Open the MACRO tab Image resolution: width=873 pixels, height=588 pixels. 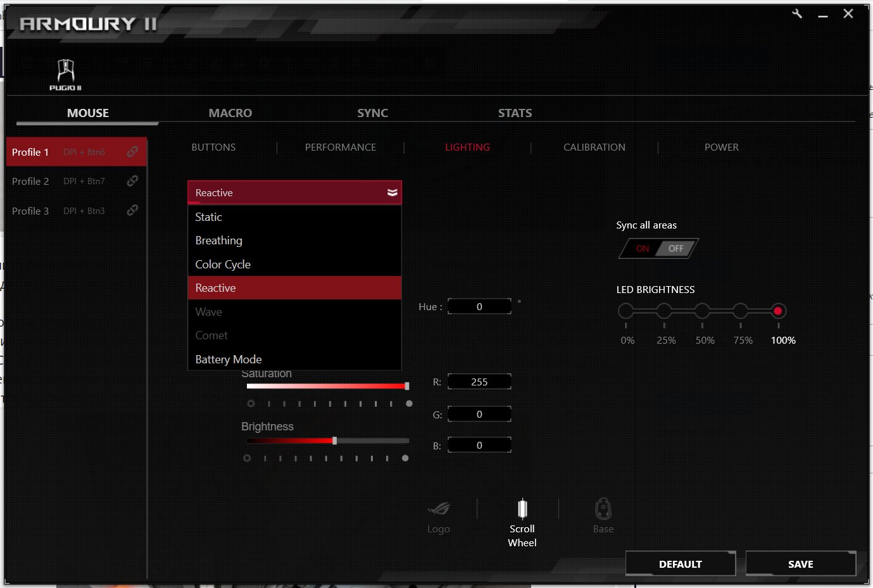point(230,113)
